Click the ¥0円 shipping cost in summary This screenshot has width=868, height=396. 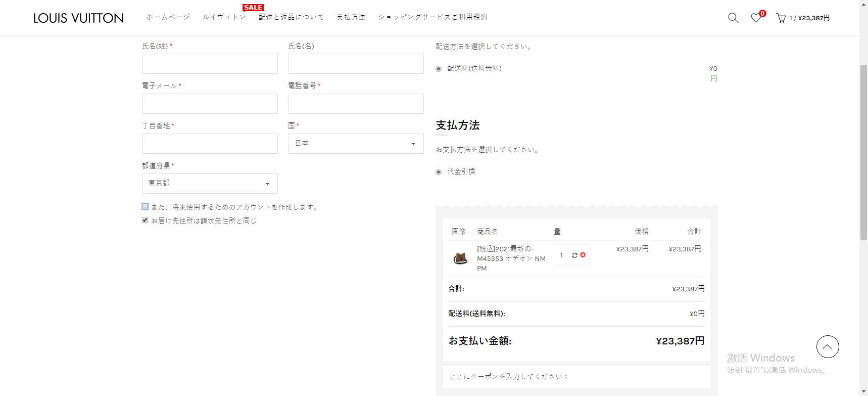[x=697, y=314]
